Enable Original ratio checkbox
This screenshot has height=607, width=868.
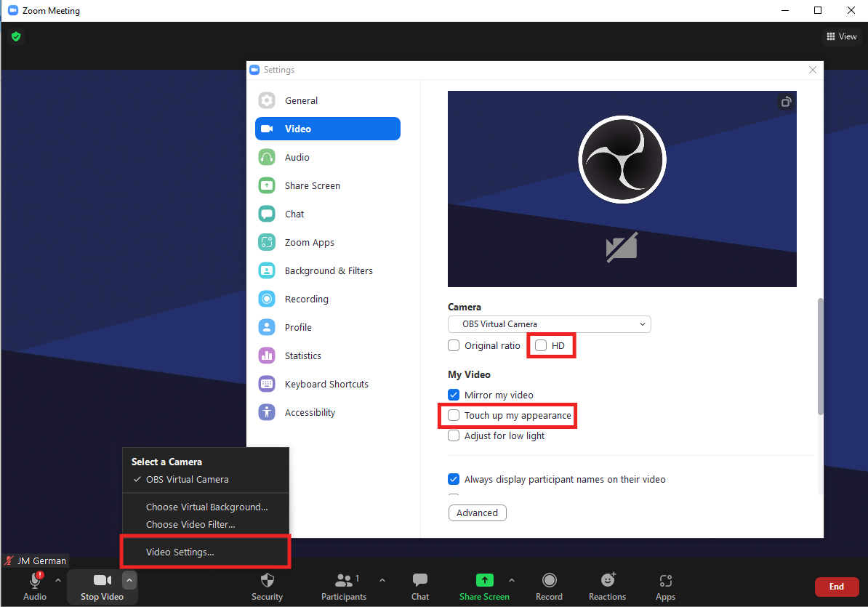tap(454, 345)
